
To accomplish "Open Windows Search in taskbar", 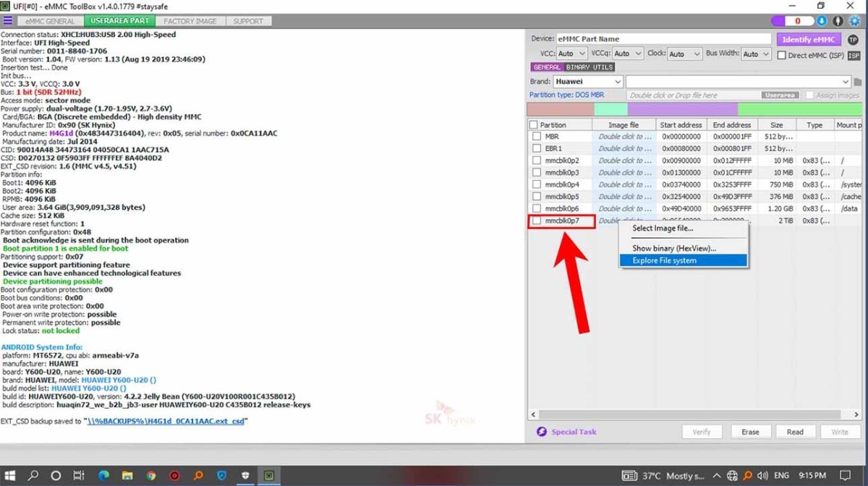I will tap(33, 476).
